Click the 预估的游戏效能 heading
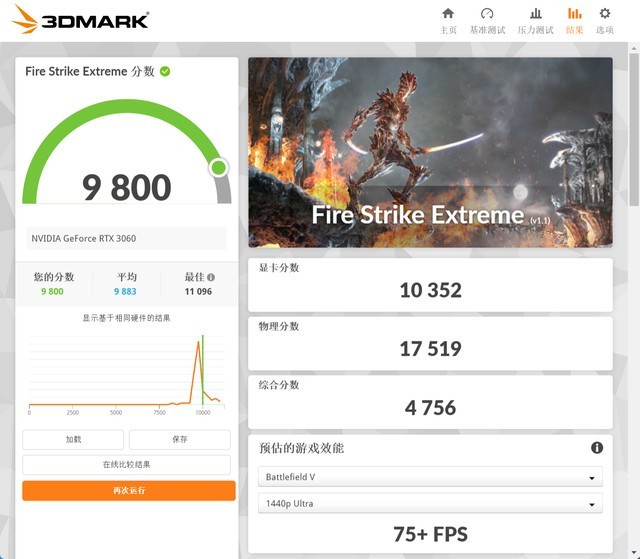640x559 pixels. (301, 448)
